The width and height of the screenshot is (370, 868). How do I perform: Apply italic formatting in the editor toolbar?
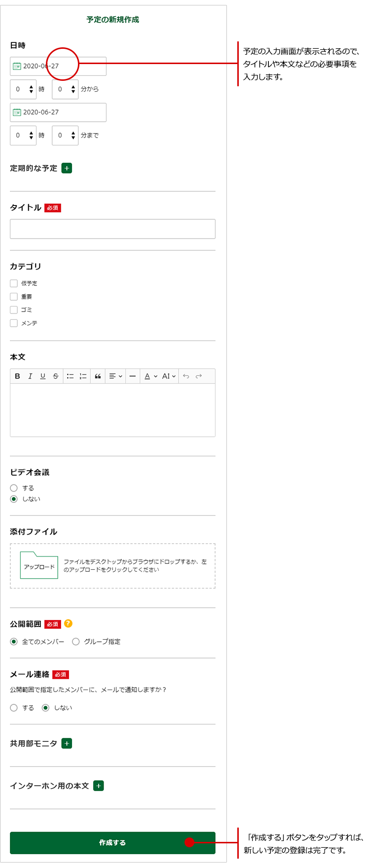click(30, 376)
